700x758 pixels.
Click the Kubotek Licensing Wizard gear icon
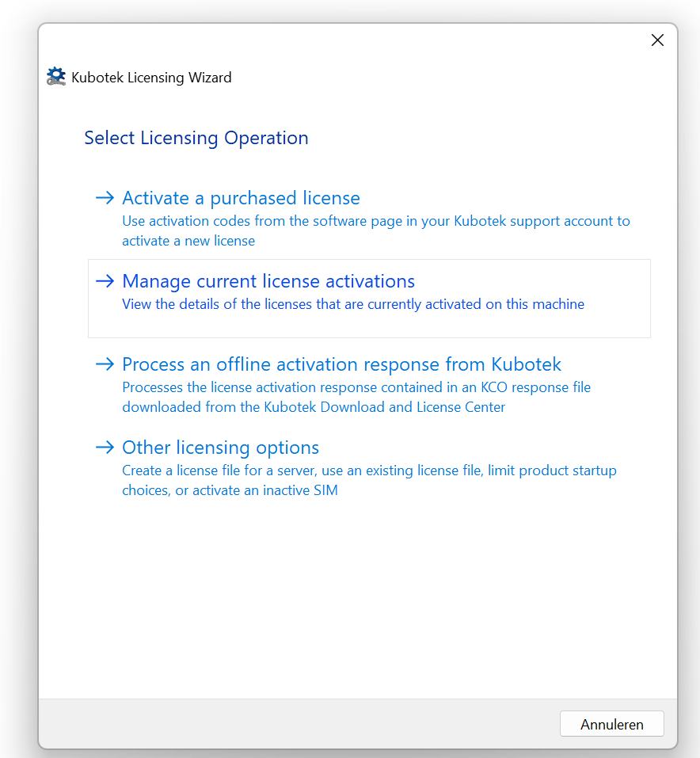click(56, 76)
